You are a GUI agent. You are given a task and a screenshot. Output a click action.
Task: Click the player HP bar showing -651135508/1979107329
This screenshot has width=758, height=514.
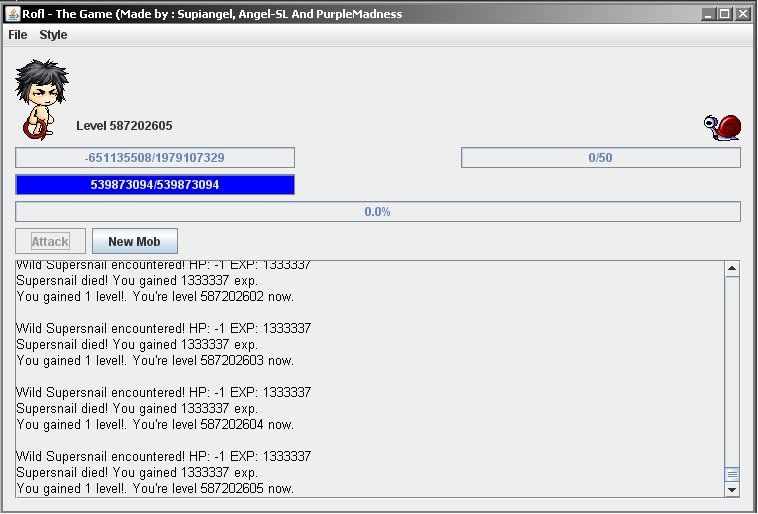click(155, 158)
